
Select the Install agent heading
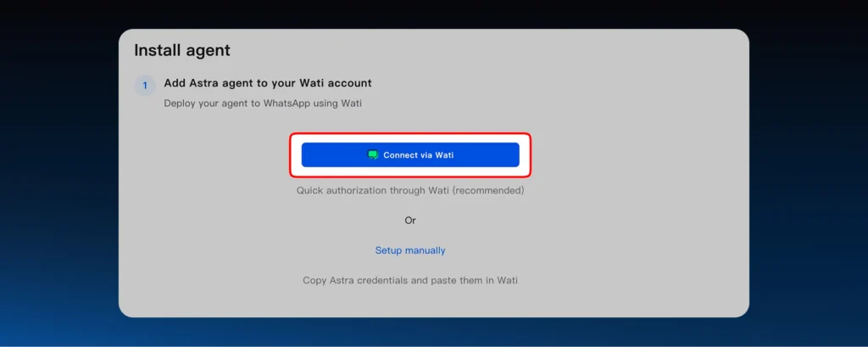tap(182, 50)
